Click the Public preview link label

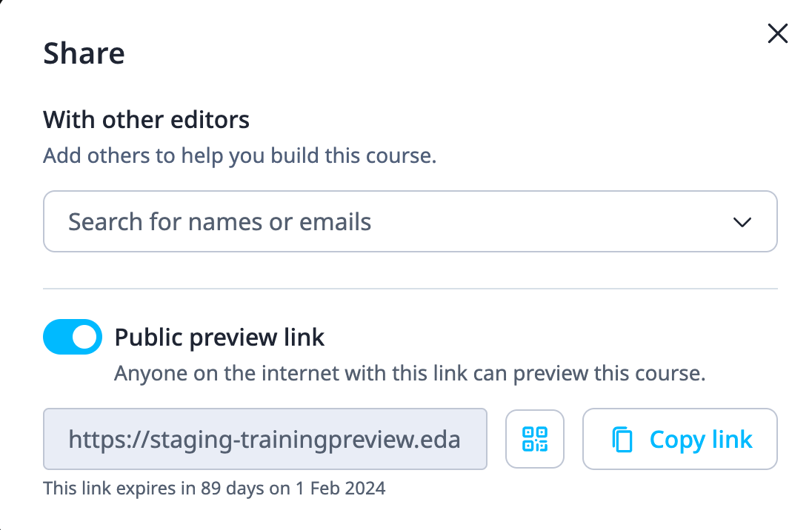[x=219, y=338]
